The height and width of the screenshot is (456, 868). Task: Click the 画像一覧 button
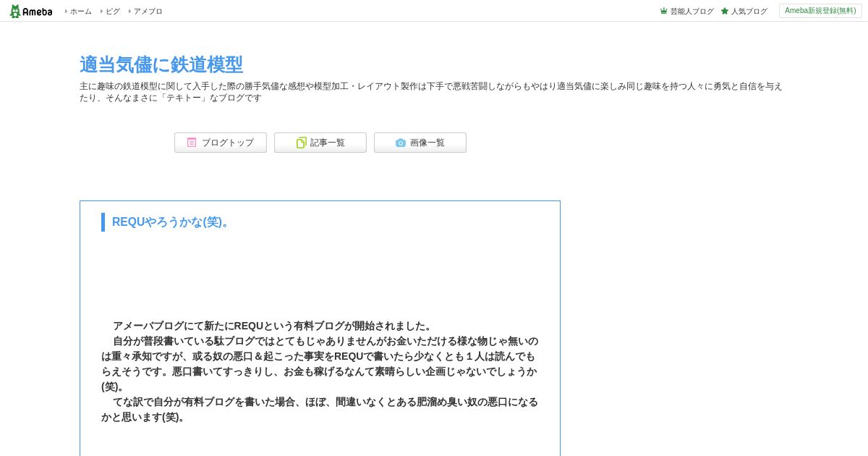pos(420,143)
